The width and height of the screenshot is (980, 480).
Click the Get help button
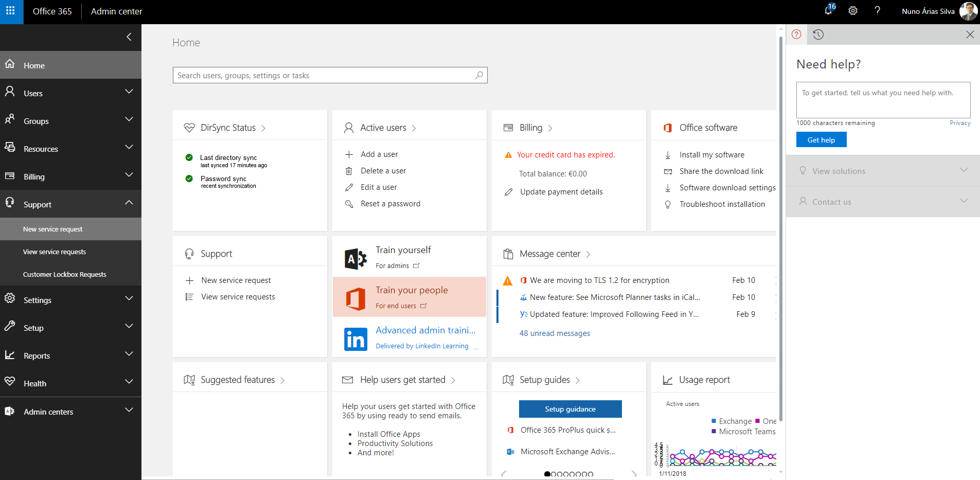click(x=821, y=139)
